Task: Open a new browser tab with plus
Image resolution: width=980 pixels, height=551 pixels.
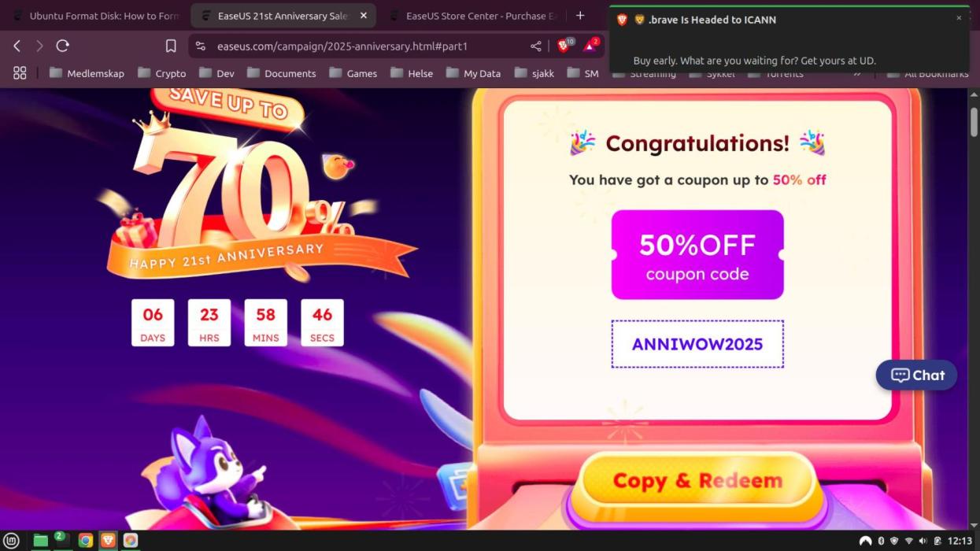Action: 580,16
